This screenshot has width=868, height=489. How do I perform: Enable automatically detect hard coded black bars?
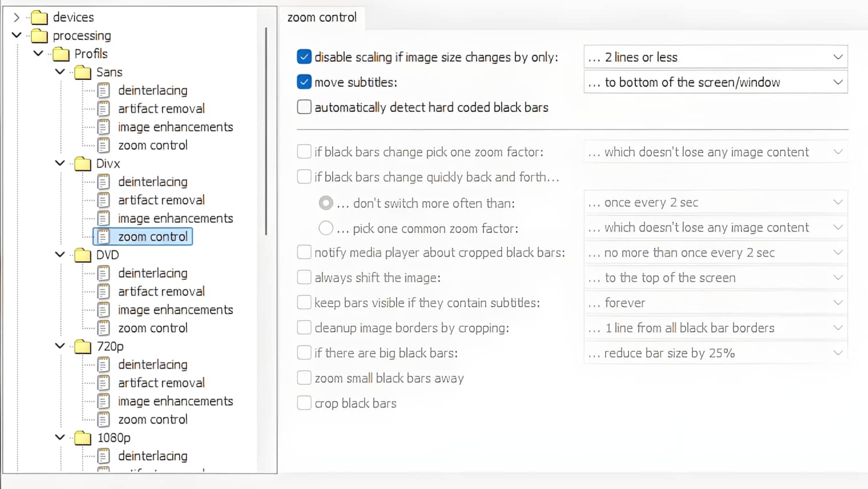[304, 107]
